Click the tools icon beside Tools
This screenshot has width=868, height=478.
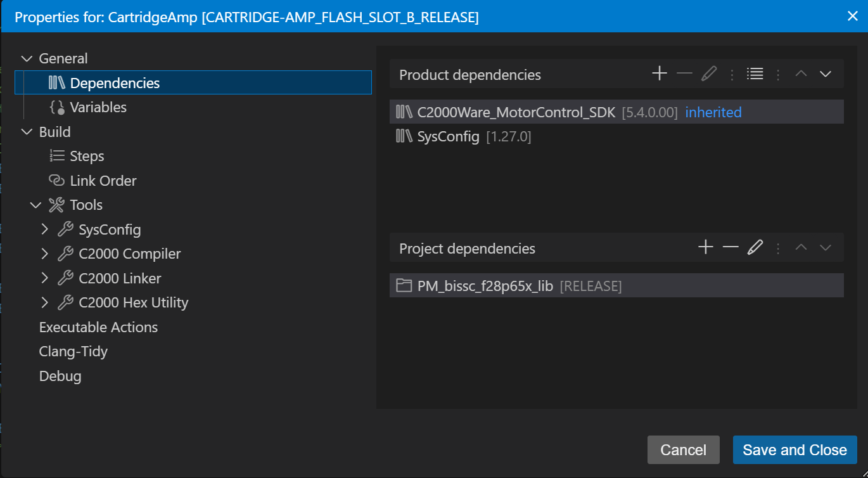tap(56, 205)
